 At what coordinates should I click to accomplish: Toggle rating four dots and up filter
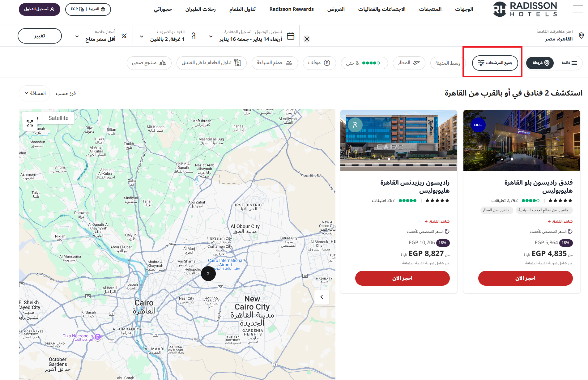pos(364,63)
